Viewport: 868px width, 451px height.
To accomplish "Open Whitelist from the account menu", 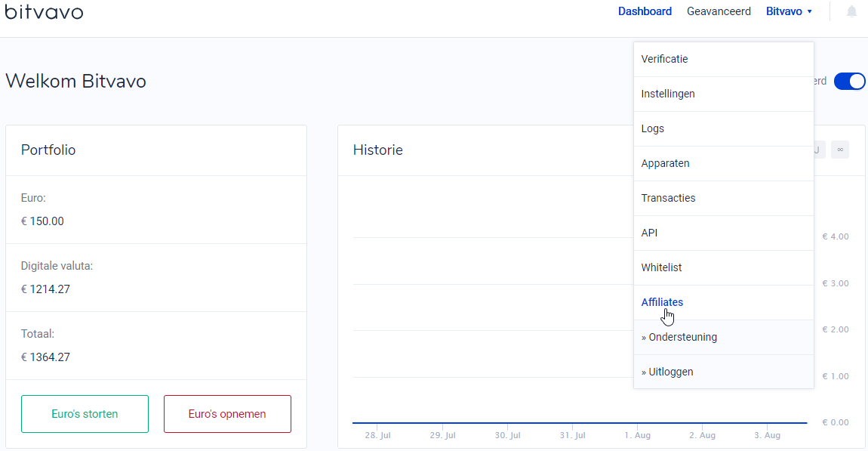I will click(724, 267).
